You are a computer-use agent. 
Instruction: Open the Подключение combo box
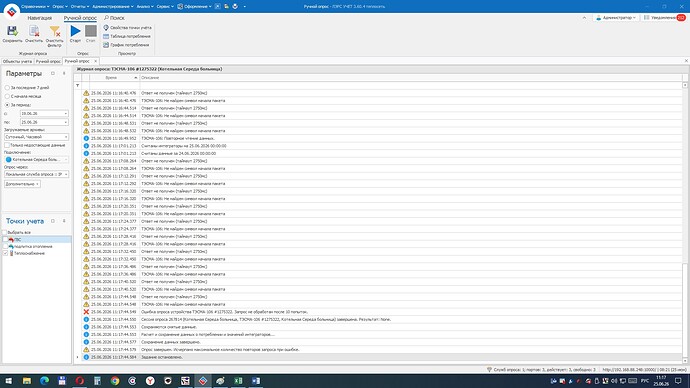(x=37, y=159)
